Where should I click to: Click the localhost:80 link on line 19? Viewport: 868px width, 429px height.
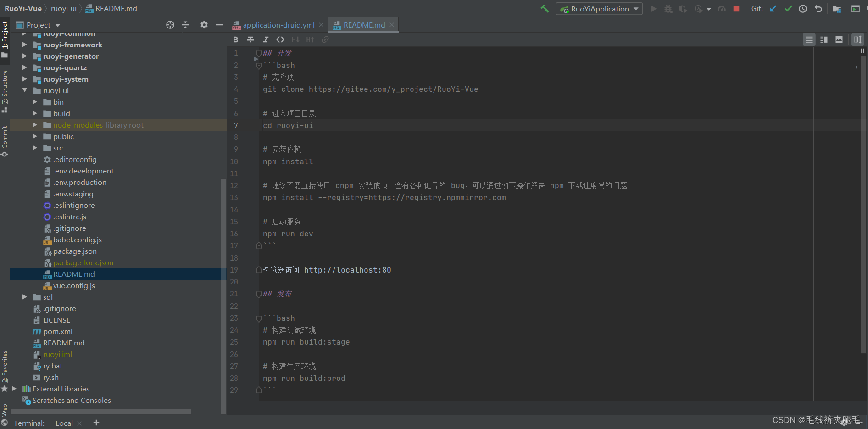click(x=347, y=270)
